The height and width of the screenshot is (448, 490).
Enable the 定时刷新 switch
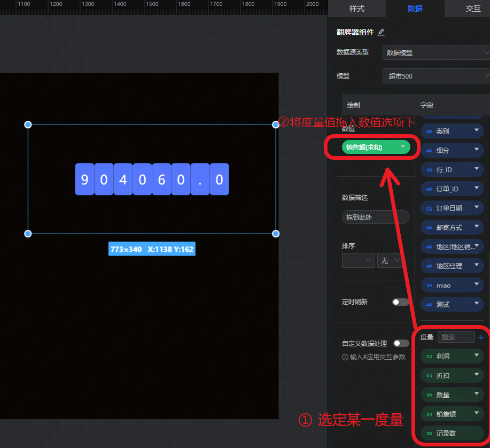(x=400, y=302)
